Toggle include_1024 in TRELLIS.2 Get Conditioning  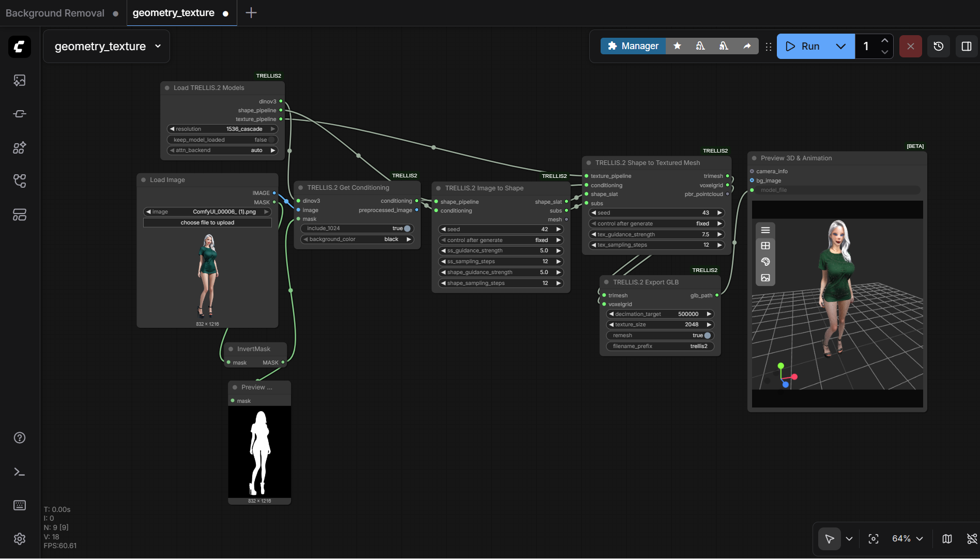(407, 228)
